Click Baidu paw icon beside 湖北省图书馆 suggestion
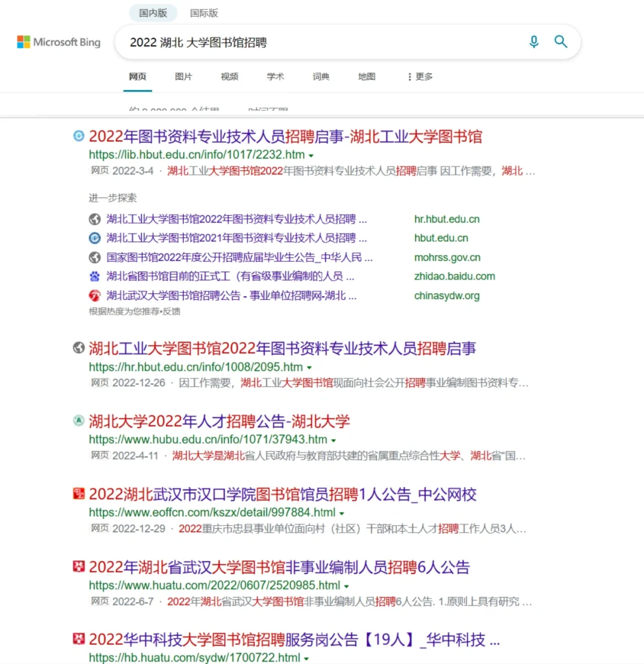 click(94, 277)
